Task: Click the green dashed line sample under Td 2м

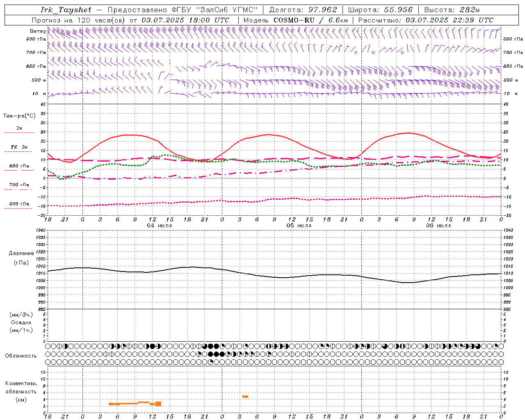Action: coord(19,152)
